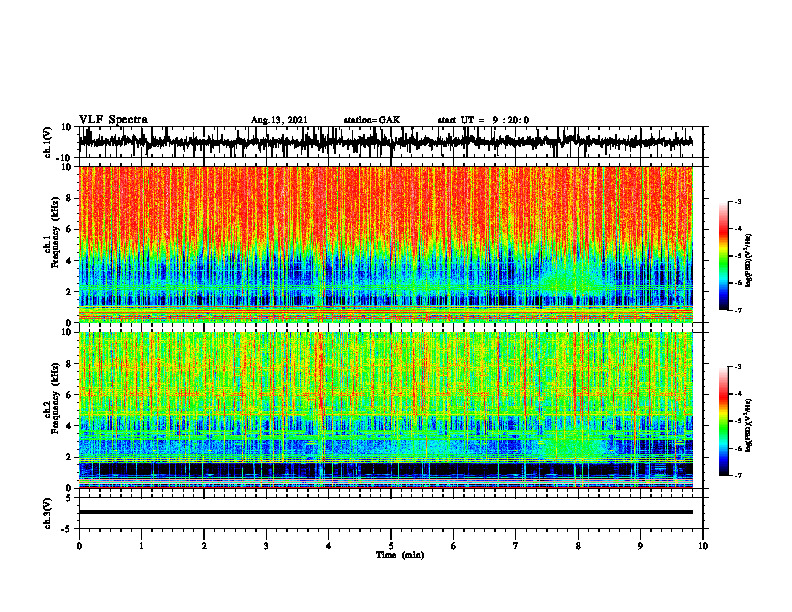The image size is (792, 612).
Task: Click the "Time (min)" axis title
Action: tap(400, 555)
